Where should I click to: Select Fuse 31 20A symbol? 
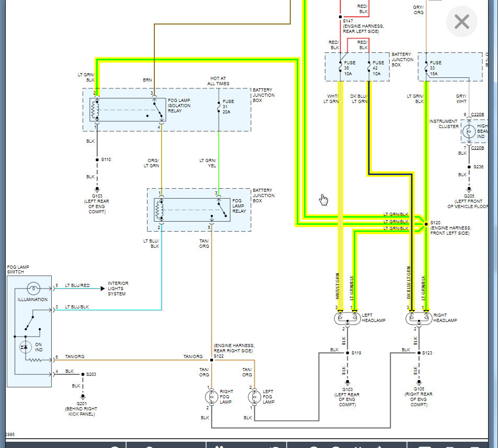[x=219, y=107]
